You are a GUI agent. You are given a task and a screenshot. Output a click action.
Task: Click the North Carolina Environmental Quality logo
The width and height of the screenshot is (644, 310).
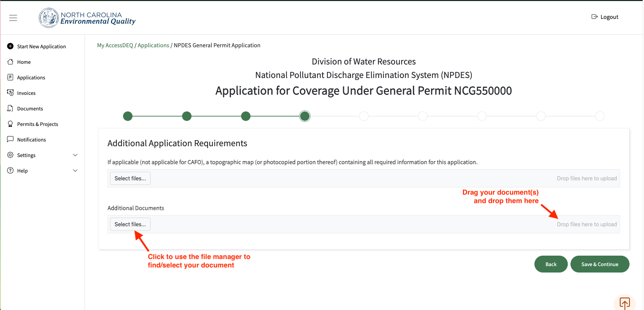click(87, 18)
